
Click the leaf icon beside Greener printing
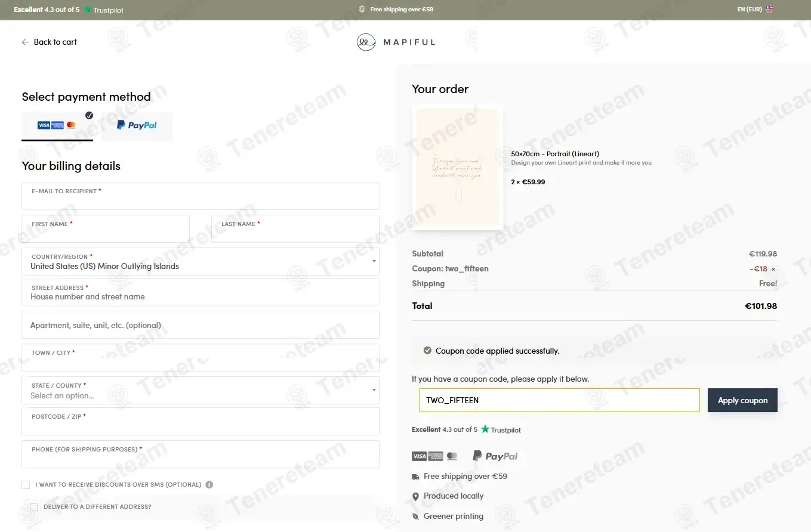[x=415, y=516]
